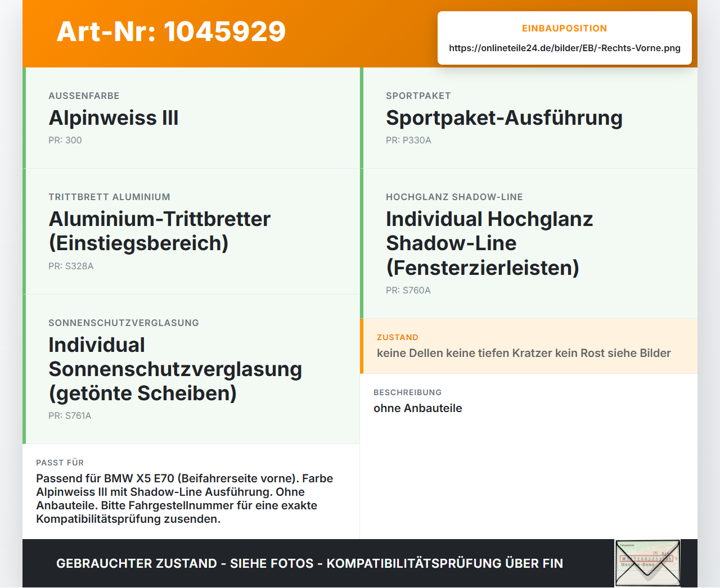Click the 'AUSSENFARBE' label
This screenshot has height=588, width=720.
coord(84,96)
